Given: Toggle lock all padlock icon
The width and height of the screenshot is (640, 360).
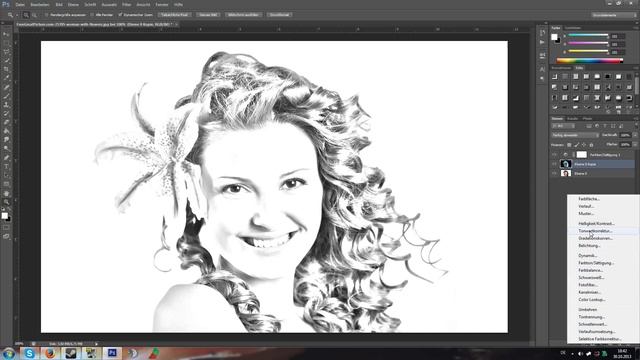Looking at the screenshot, I should coord(591,145).
